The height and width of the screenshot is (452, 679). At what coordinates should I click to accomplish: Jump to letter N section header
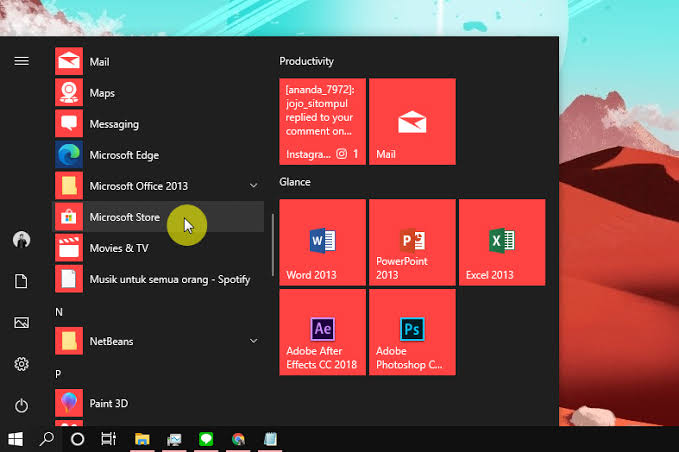[59, 312]
